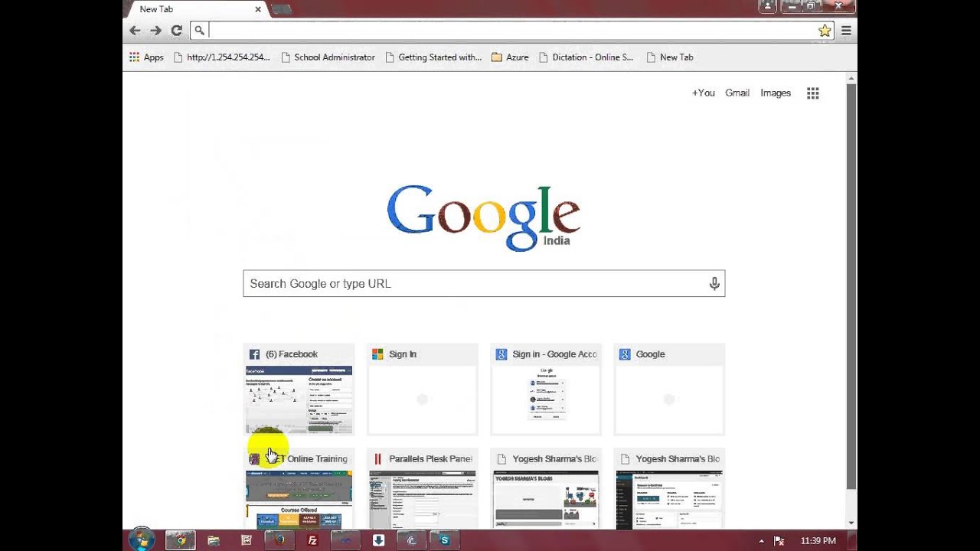Open the download manager taskbar icon
This screenshot has height=551, width=980.
378,540
